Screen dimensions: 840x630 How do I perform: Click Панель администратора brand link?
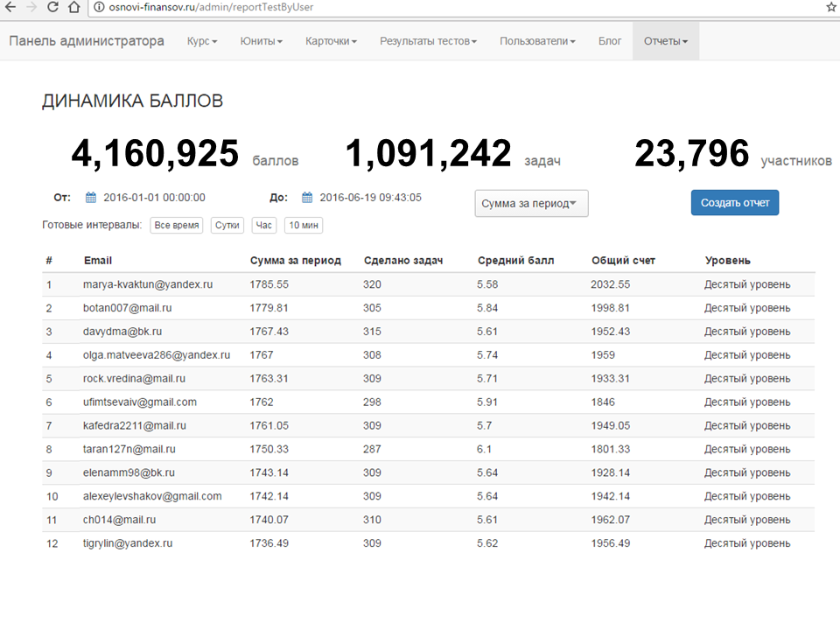tap(87, 41)
